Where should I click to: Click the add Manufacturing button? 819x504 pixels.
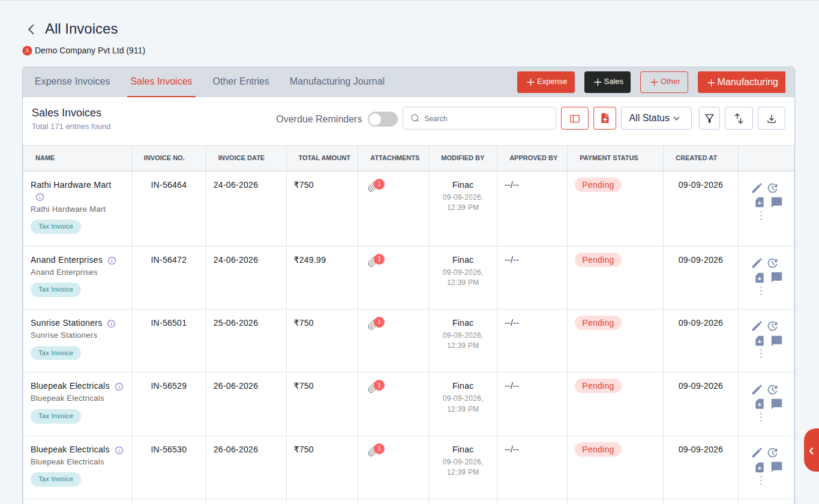click(742, 82)
